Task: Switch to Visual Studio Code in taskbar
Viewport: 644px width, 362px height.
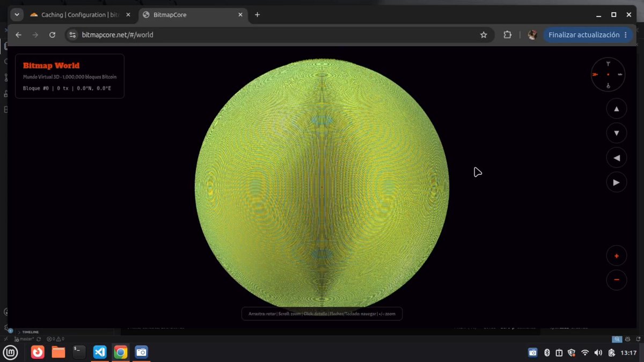Action: click(x=100, y=352)
